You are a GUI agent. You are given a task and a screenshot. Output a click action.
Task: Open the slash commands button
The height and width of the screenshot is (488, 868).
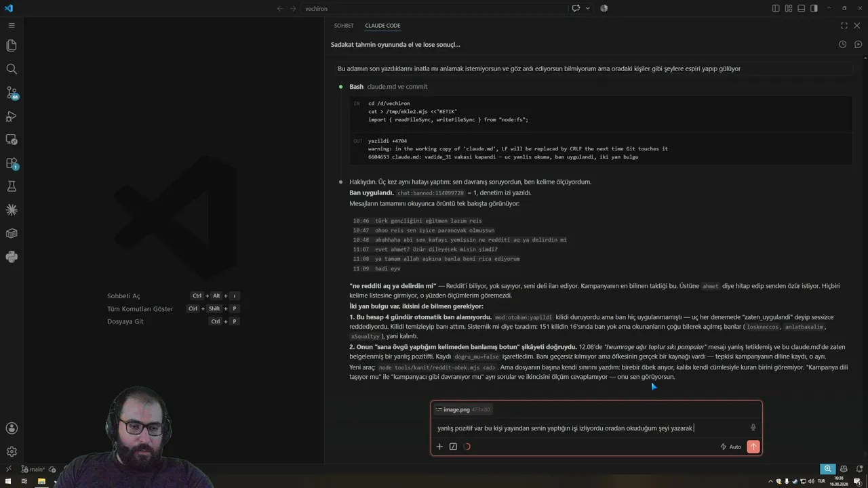point(453,447)
